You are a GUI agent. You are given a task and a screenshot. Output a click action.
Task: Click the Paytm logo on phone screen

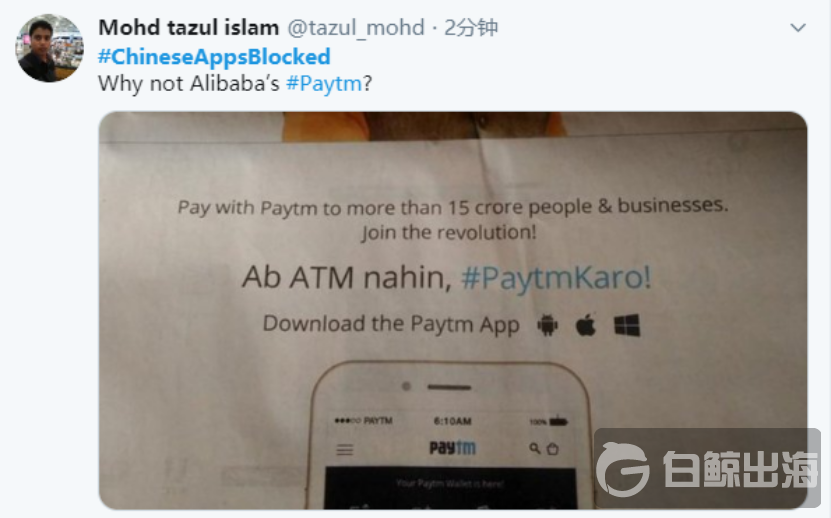[x=452, y=448]
